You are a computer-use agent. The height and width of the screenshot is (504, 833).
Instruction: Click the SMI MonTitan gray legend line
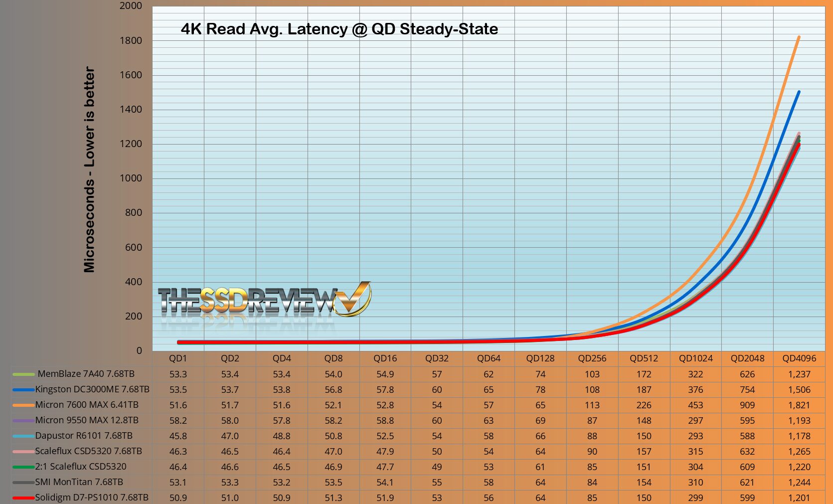pyautogui.click(x=23, y=483)
